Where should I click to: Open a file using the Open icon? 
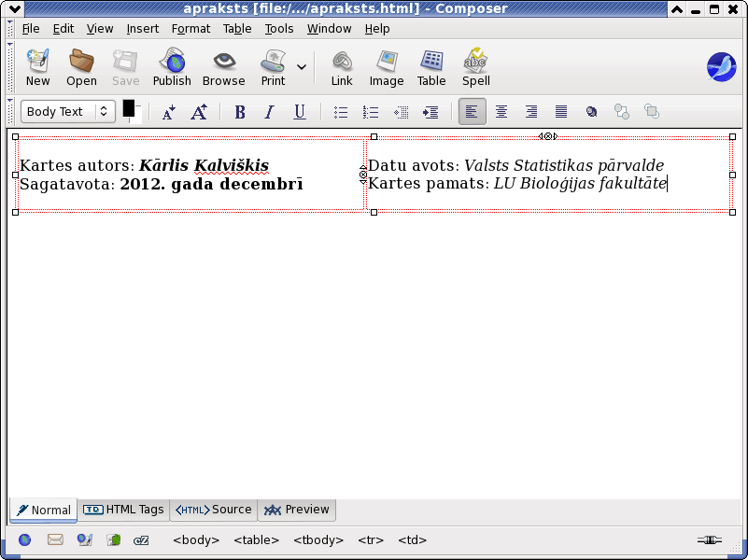pyautogui.click(x=81, y=67)
